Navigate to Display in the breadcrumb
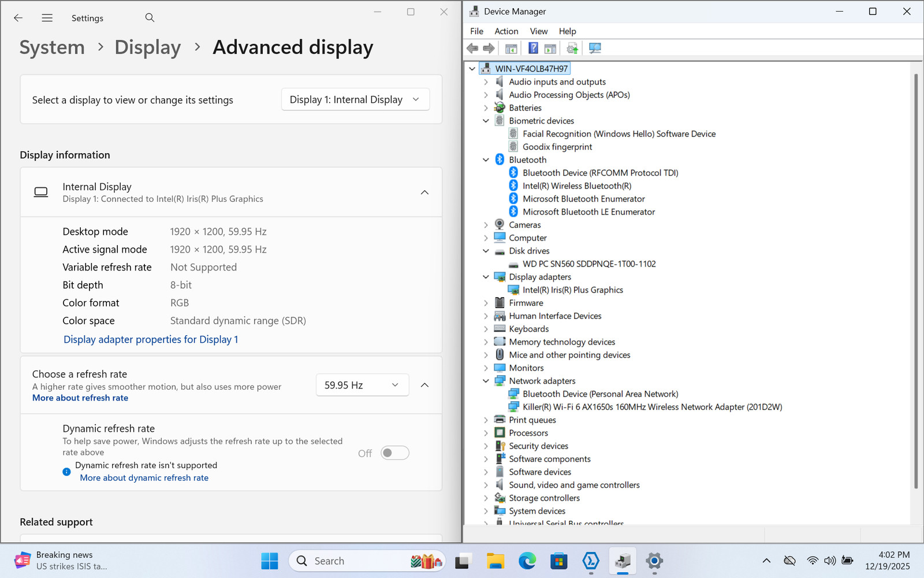The height and width of the screenshot is (578, 924). coord(148,47)
